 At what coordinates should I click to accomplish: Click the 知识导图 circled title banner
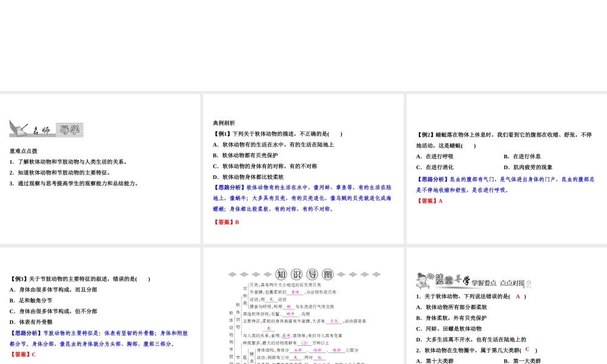(304, 274)
